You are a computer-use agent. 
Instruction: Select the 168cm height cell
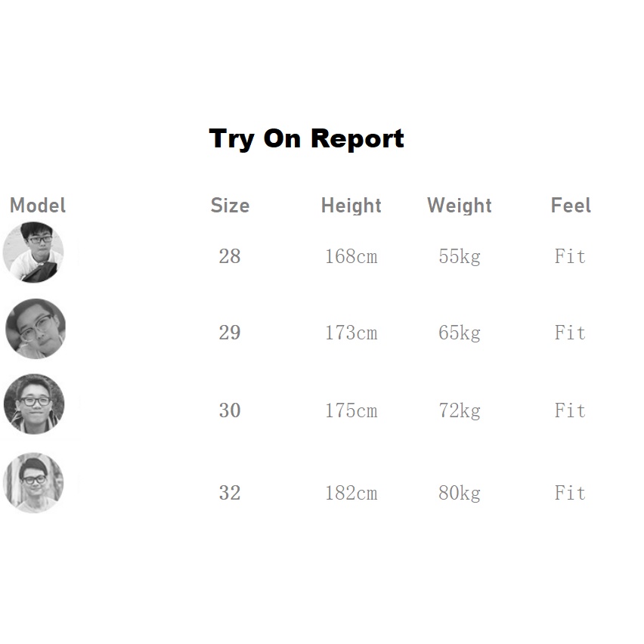(351, 257)
